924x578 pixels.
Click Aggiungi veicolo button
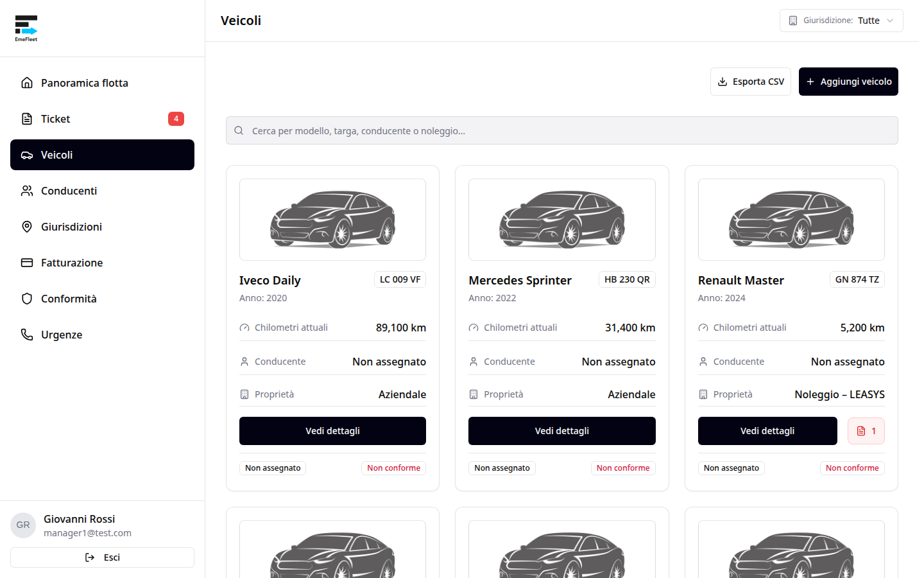pos(848,82)
